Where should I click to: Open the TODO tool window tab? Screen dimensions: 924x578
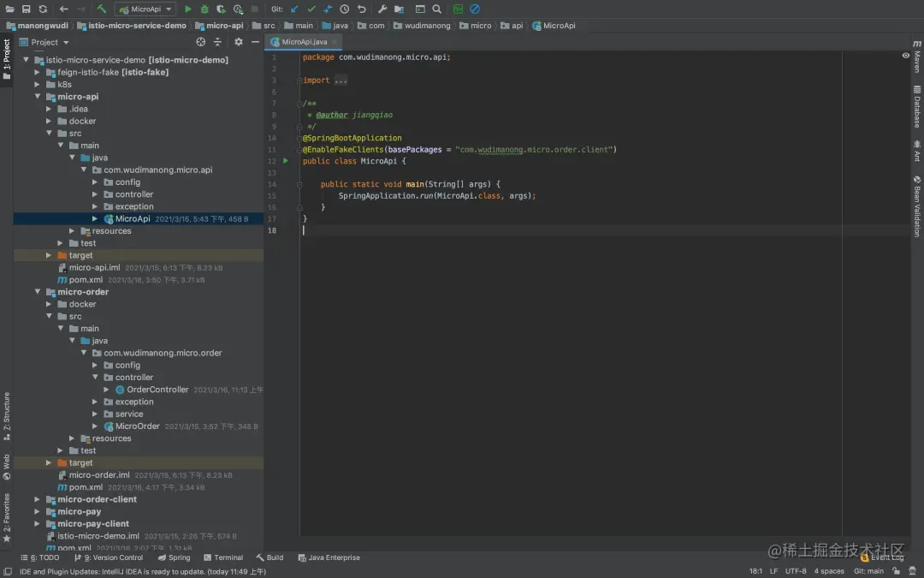coord(40,557)
